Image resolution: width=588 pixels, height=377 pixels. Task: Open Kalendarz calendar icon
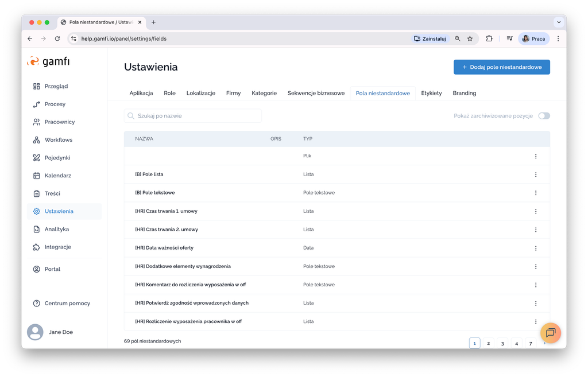37,176
